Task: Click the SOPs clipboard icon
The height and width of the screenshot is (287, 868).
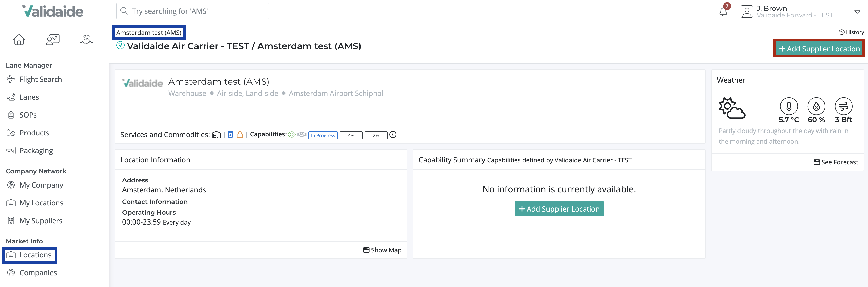Action: coord(11,115)
